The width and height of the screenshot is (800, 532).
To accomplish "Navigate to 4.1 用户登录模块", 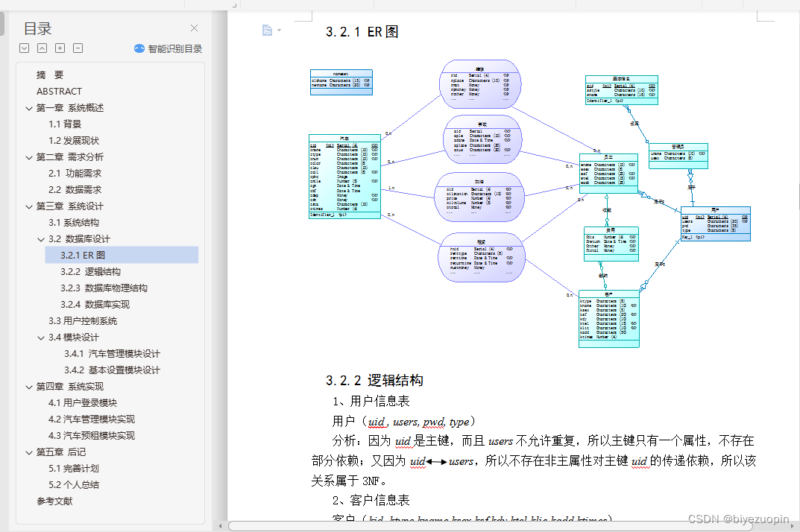I will pyautogui.click(x=83, y=403).
